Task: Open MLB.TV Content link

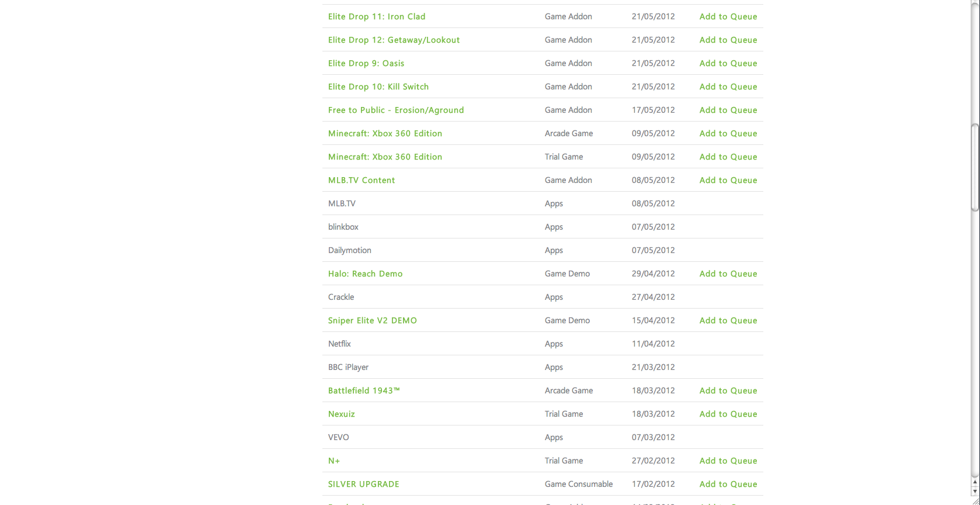Action: [362, 180]
